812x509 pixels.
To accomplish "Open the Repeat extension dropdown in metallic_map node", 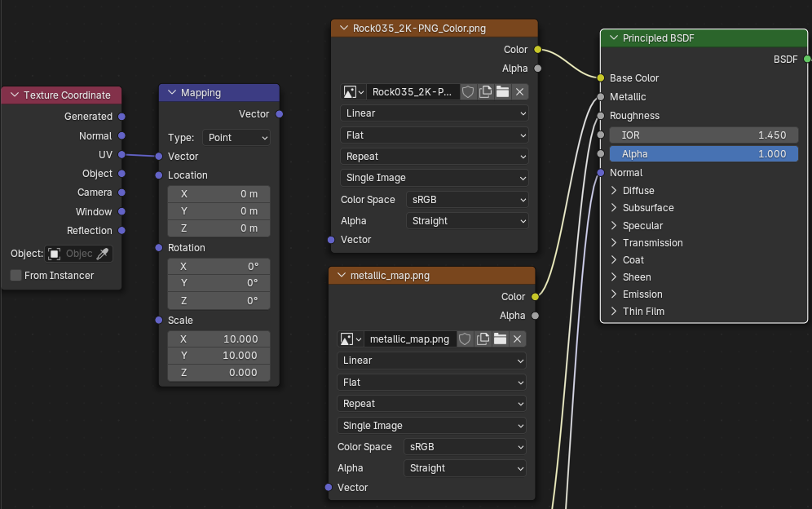I will (x=431, y=404).
